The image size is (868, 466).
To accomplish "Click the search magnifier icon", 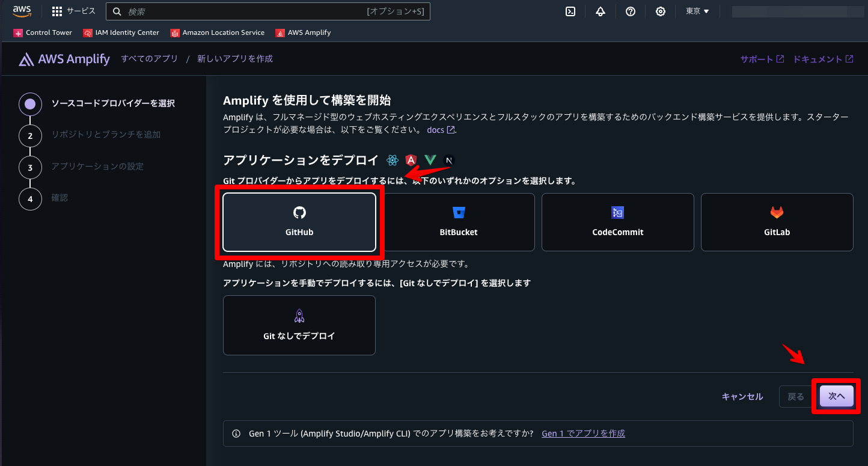I will click(117, 11).
